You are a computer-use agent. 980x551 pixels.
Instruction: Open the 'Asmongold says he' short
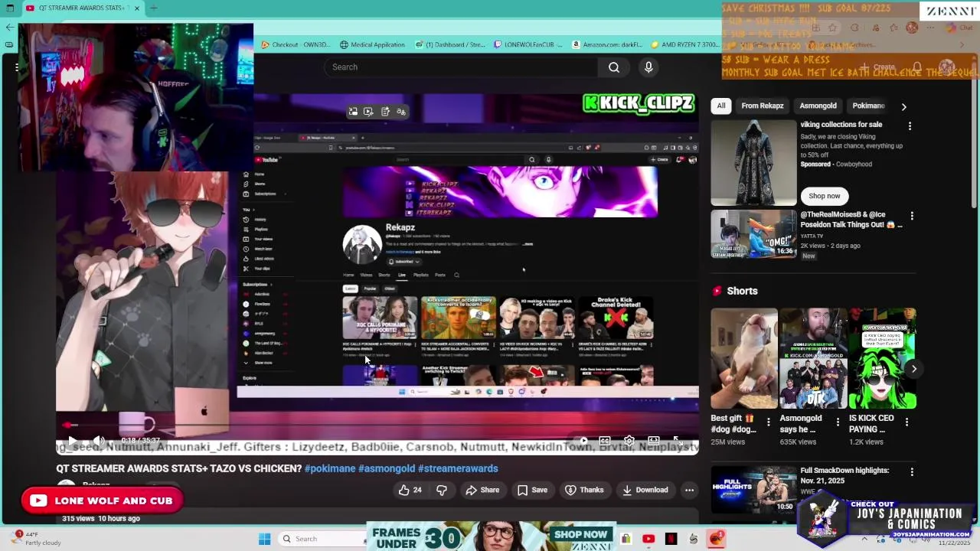point(813,358)
